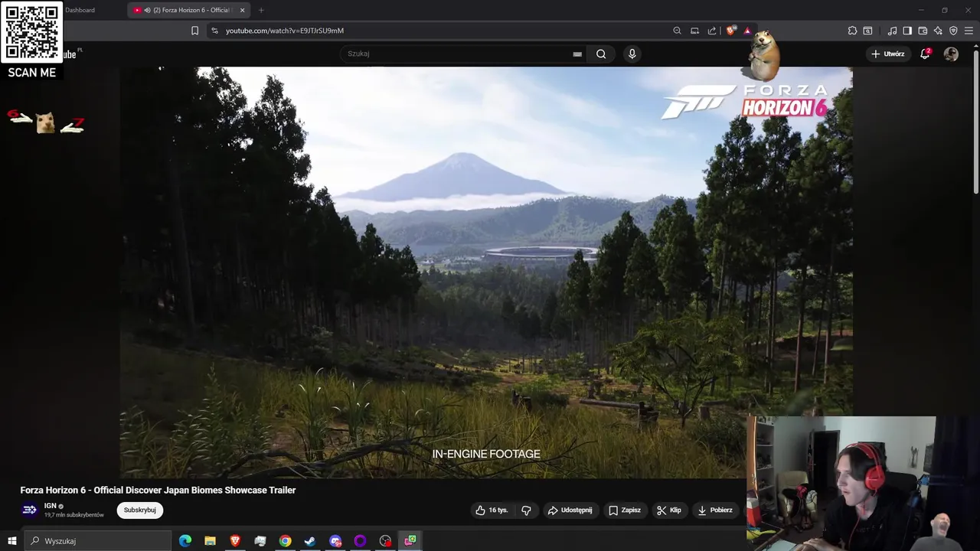Open the Brave playlist music note icon
Screen dimensions: 980x551
point(892,31)
